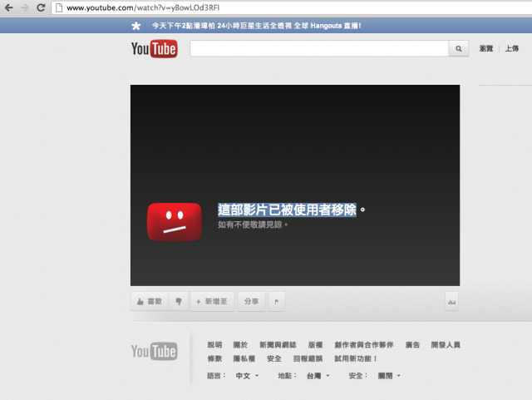Like the video with the 喜歡 thumbs-up button
This screenshot has width=532, height=400.
[150, 301]
